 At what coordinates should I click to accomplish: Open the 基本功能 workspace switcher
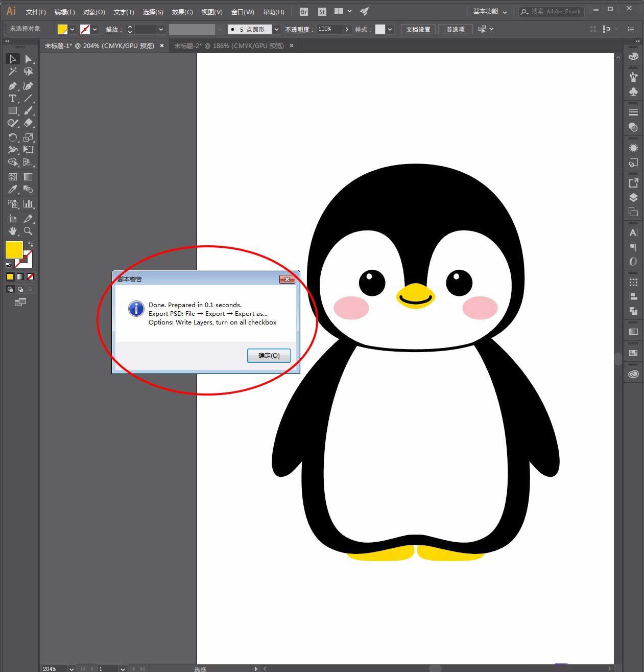[489, 11]
